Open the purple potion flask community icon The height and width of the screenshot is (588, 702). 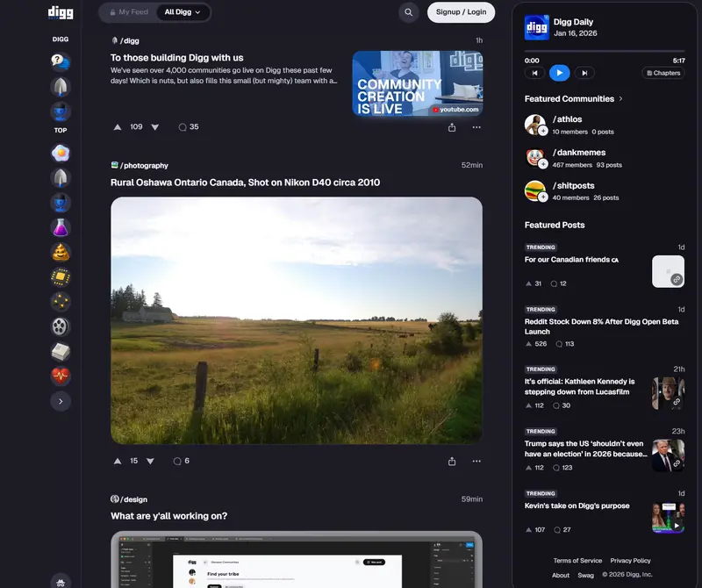click(61, 227)
